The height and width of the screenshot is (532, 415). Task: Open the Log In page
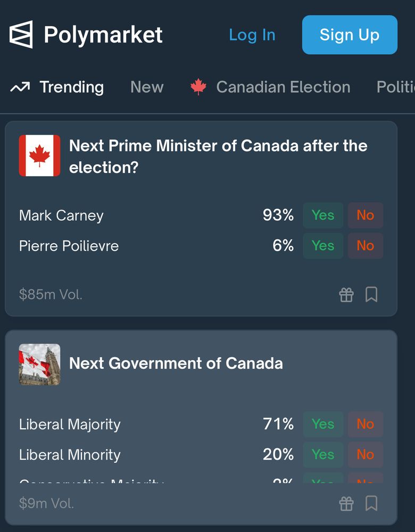click(x=252, y=35)
